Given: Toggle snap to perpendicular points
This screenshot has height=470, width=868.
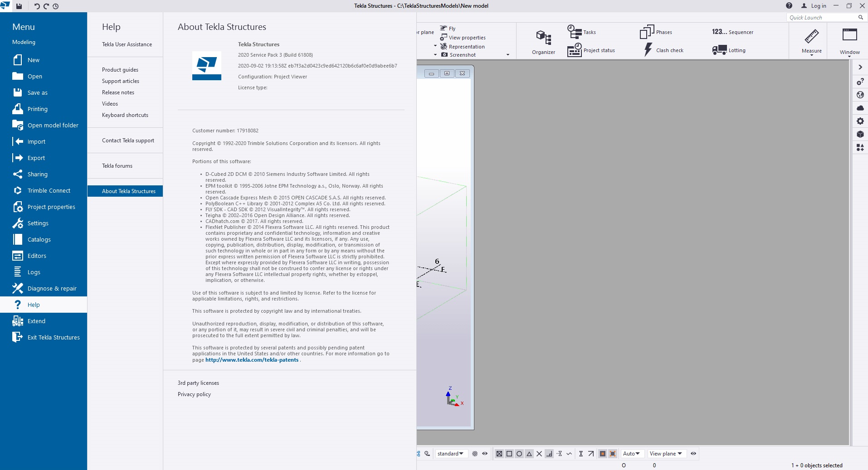Looking at the screenshot, I should [549, 453].
